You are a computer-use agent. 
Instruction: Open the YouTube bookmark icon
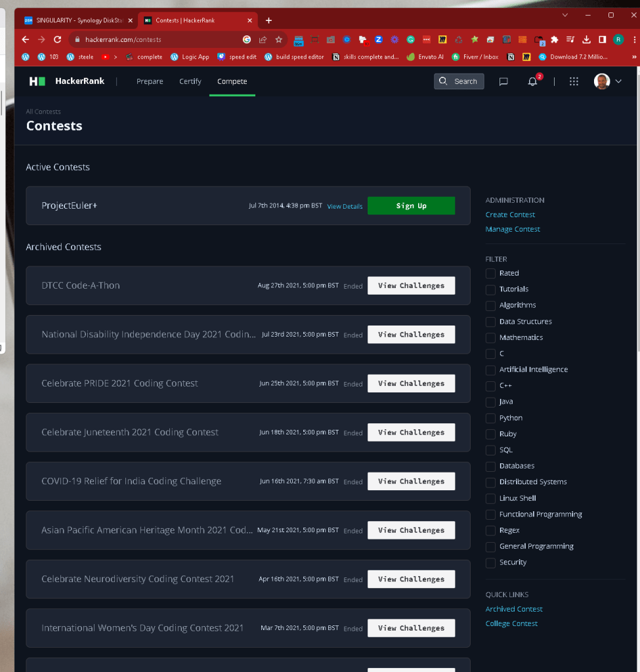click(105, 57)
